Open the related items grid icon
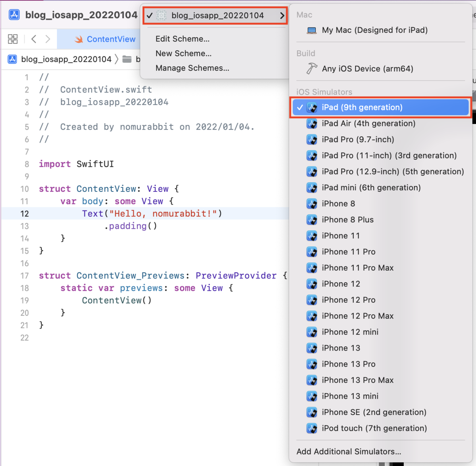The height and width of the screenshot is (466, 476). pyautogui.click(x=13, y=39)
